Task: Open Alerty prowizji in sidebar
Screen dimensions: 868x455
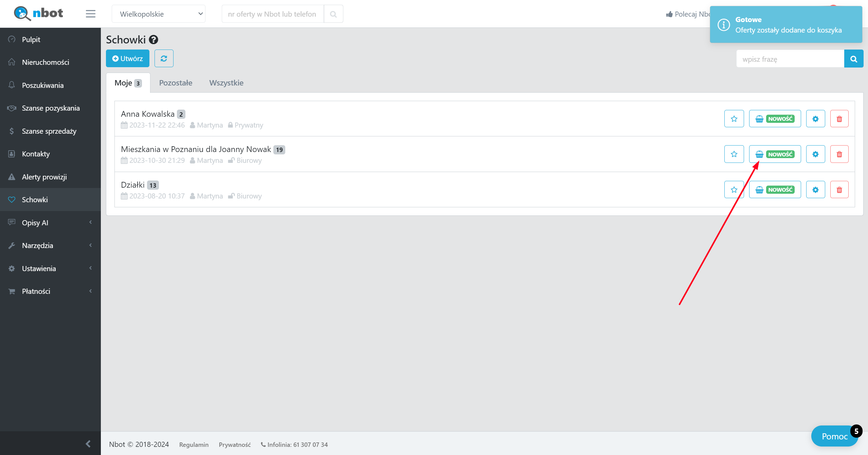Action: click(x=50, y=177)
